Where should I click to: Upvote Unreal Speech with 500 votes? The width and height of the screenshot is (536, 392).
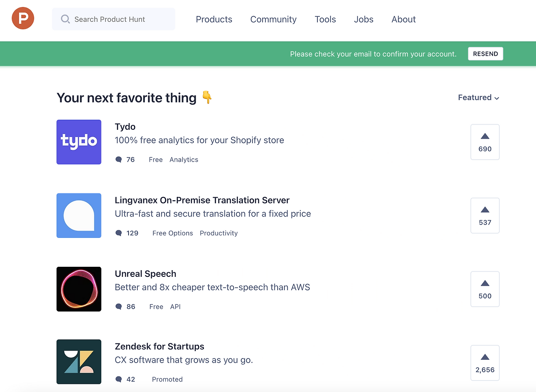click(x=485, y=289)
